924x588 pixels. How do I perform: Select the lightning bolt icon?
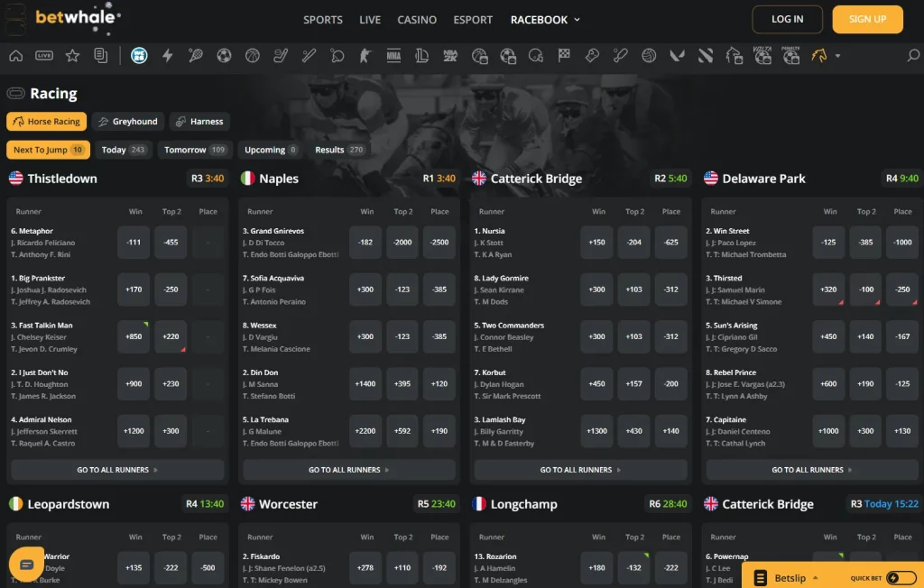[167, 55]
